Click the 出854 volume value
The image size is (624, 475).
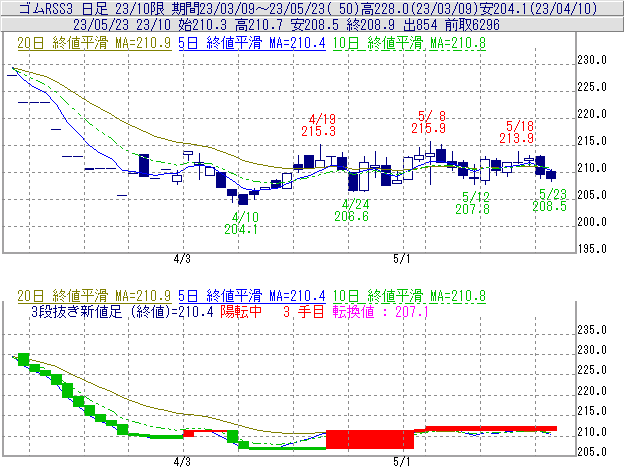tap(420, 25)
